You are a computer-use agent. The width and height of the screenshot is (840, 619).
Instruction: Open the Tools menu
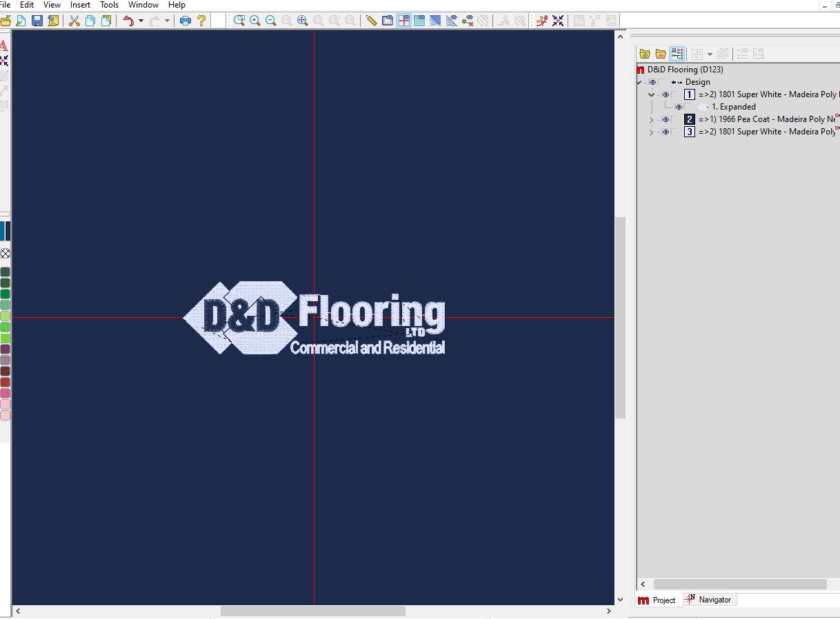click(109, 5)
